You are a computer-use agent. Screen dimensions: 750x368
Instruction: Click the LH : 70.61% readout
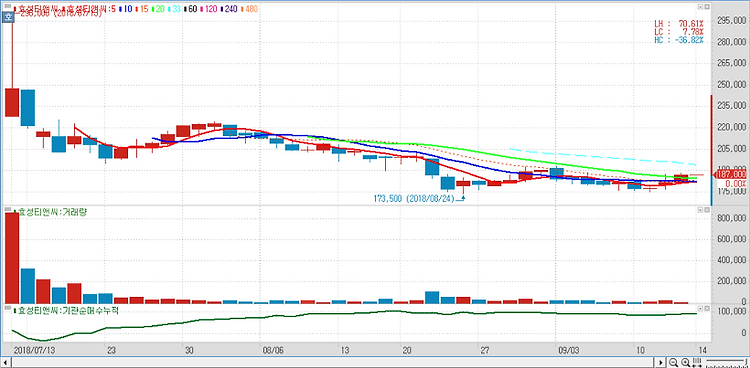coord(679,23)
